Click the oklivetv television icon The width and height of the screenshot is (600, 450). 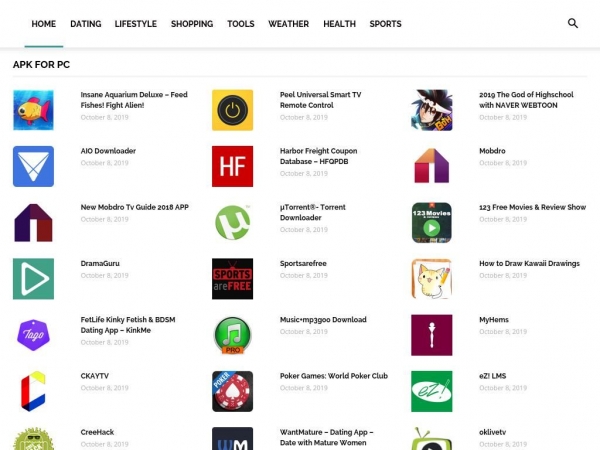coord(432,439)
